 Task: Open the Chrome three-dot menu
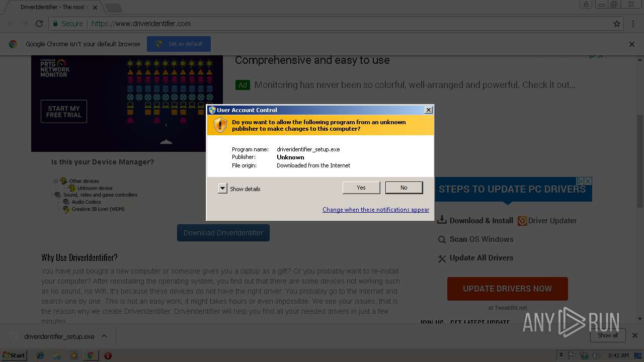point(633,24)
